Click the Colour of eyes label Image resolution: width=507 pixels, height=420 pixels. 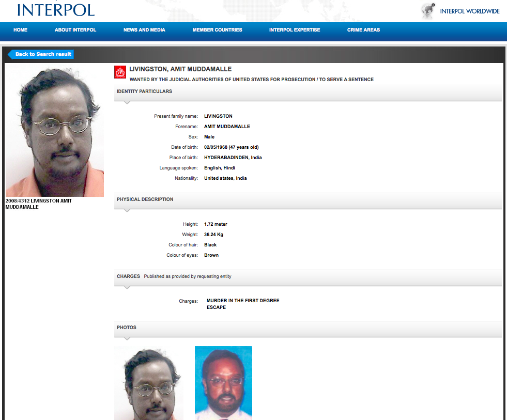point(182,255)
